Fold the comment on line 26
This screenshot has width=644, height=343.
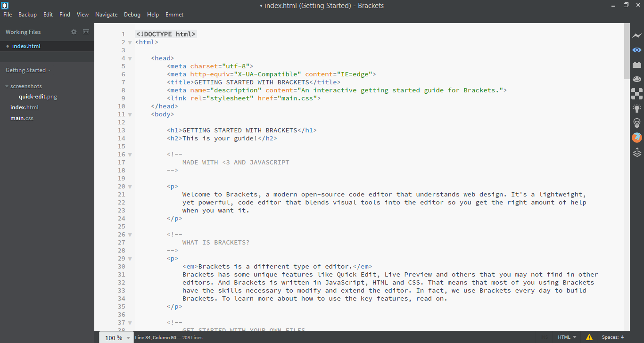point(130,235)
